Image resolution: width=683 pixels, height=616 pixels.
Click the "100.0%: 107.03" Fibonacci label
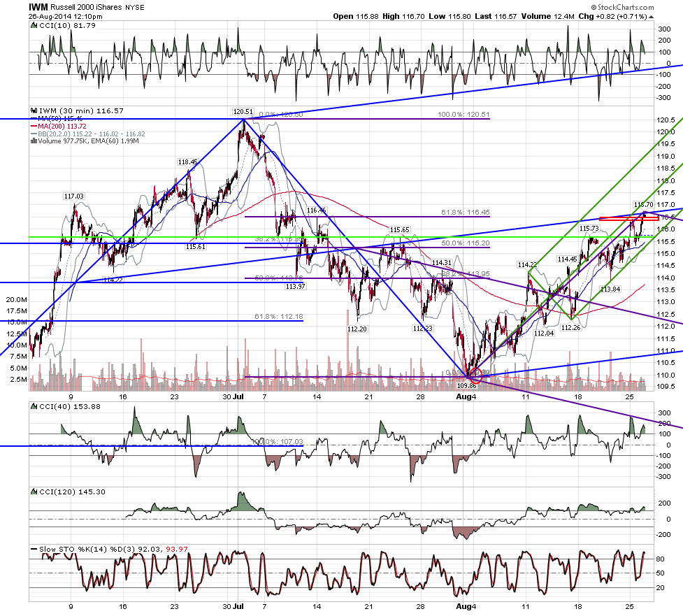pyautogui.click(x=277, y=442)
